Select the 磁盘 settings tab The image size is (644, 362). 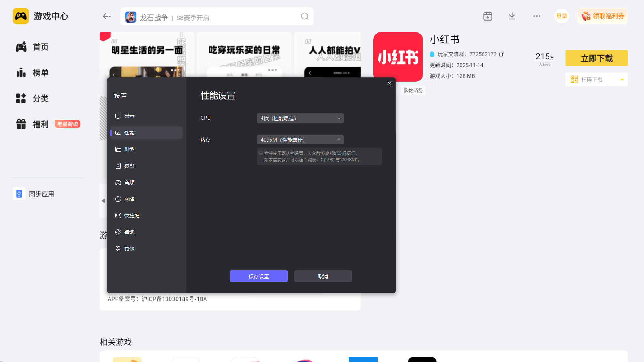(147, 166)
